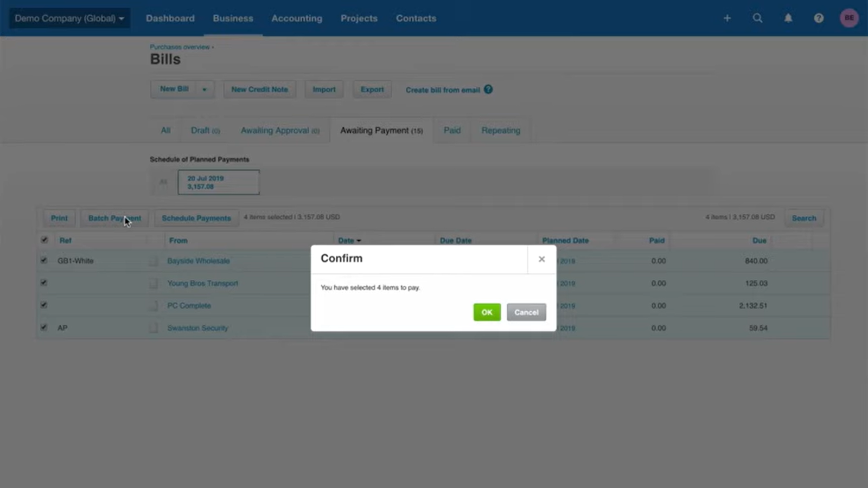
Task: Open the search magnifier icon
Action: click(757, 18)
